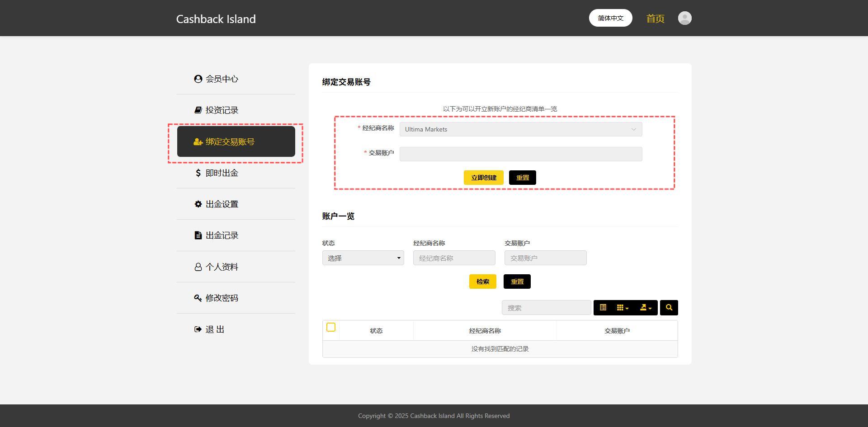This screenshot has height=427, width=868.
Task: Focus the 交易账户 input in the binding form
Action: point(521,154)
